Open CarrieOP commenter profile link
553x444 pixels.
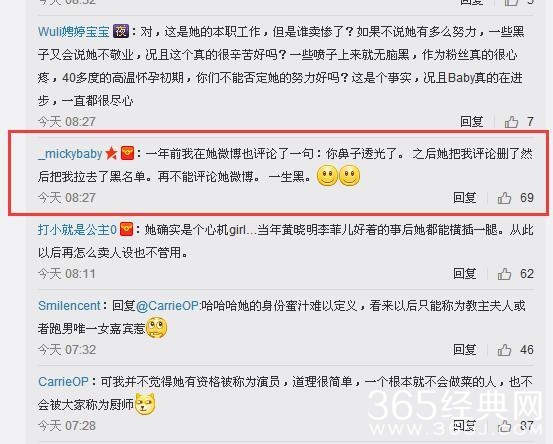pyautogui.click(x=63, y=382)
